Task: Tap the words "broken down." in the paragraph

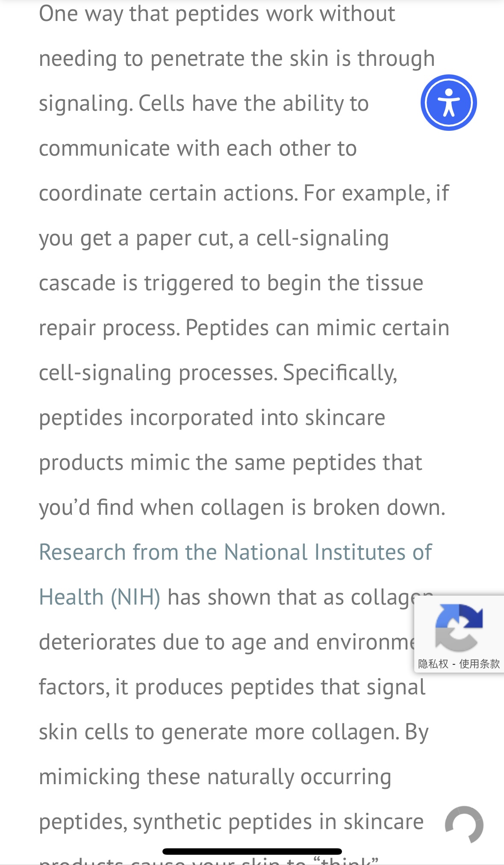Action: coord(379,508)
